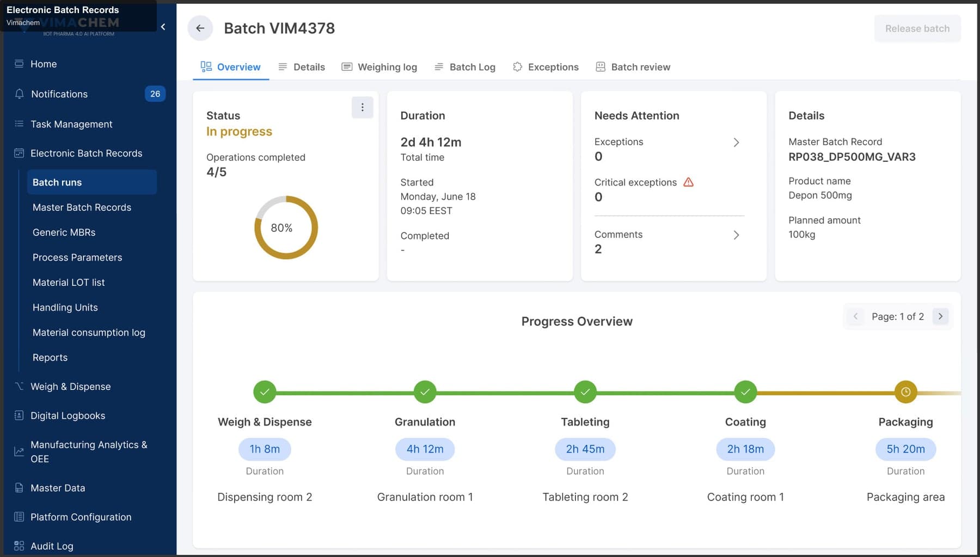The width and height of the screenshot is (980, 557).
Task: Click the Electronic Batch Records sidebar icon
Action: coord(19,153)
